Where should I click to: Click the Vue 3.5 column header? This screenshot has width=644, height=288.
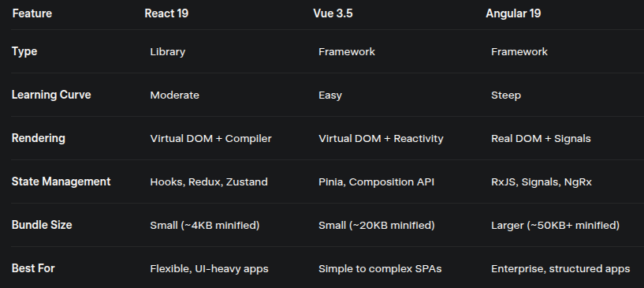[333, 13]
